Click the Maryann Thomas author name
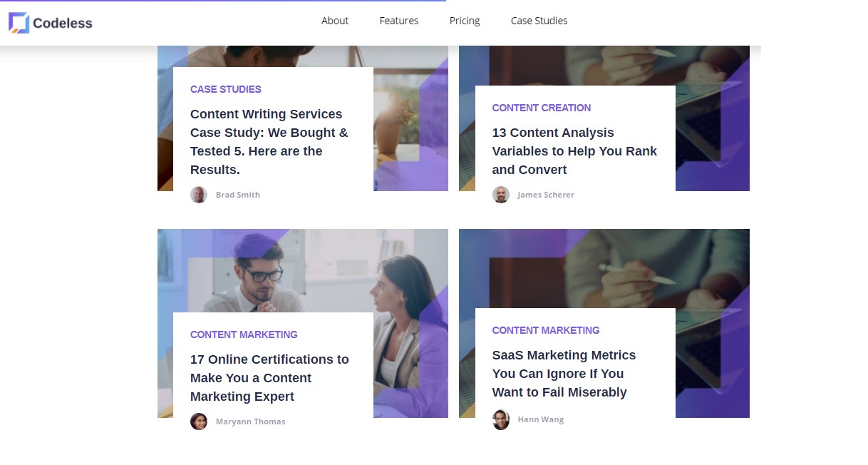Viewport: 868px width, 465px height. pyautogui.click(x=251, y=421)
